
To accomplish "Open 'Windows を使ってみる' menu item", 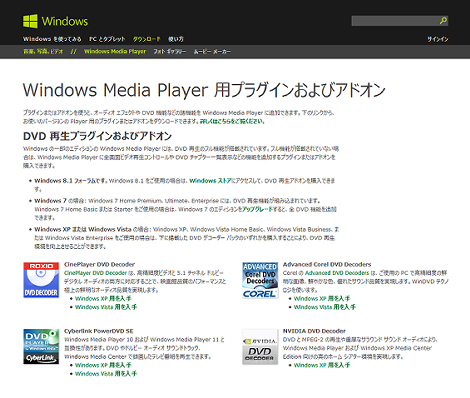I will pyautogui.click(x=52, y=39).
